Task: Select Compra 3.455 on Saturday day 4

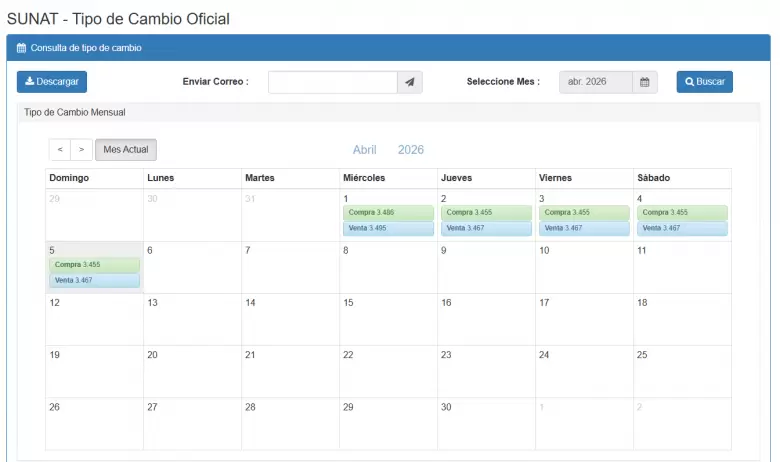Action: pos(682,212)
